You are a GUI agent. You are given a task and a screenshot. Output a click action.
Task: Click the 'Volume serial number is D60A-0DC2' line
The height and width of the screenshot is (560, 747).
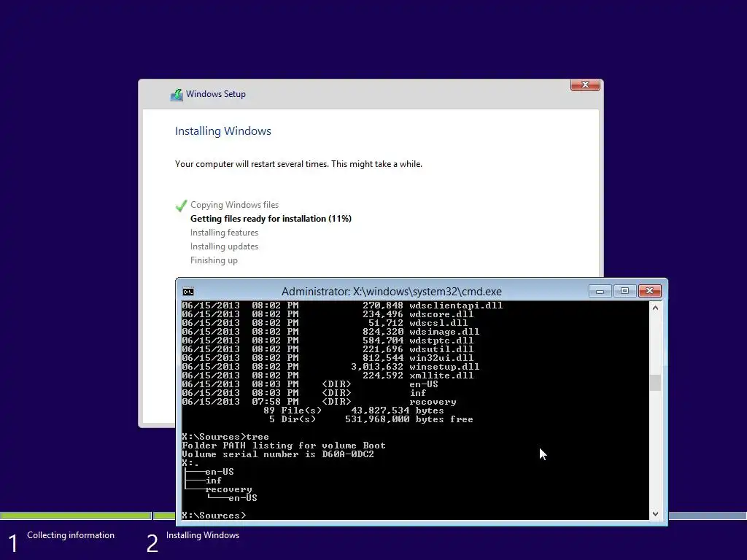(278, 454)
